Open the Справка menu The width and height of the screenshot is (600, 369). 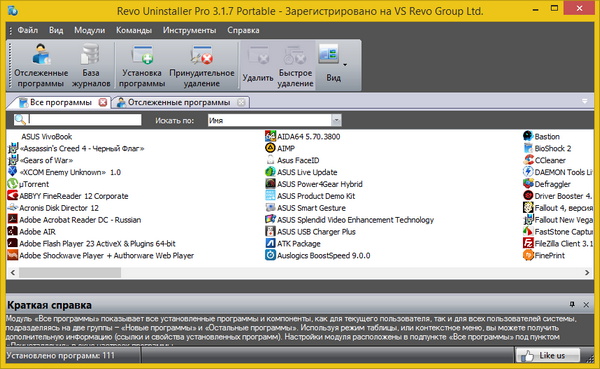click(x=243, y=30)
